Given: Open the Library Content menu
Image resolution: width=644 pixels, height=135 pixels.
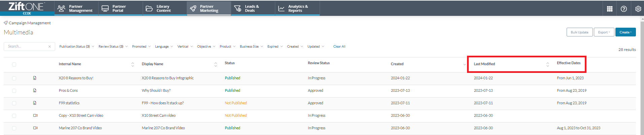Looking at the screenshot, I should click(165, 8).
